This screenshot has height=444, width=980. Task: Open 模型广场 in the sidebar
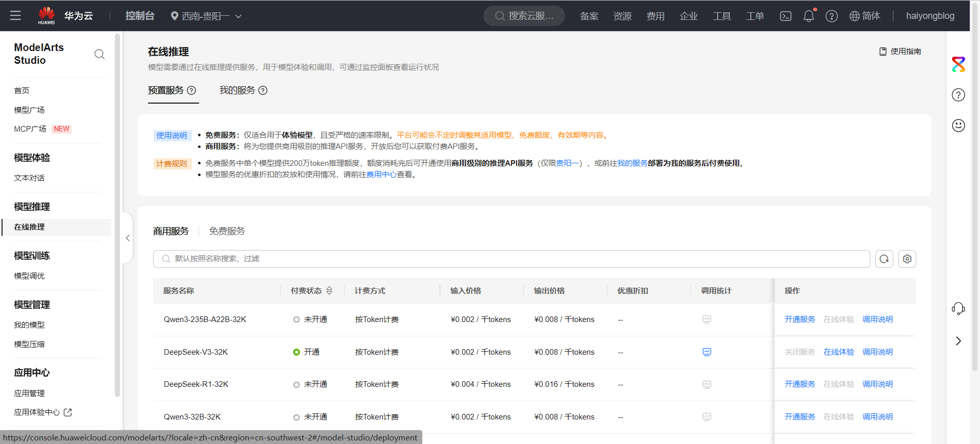click(x=29, y=110)
